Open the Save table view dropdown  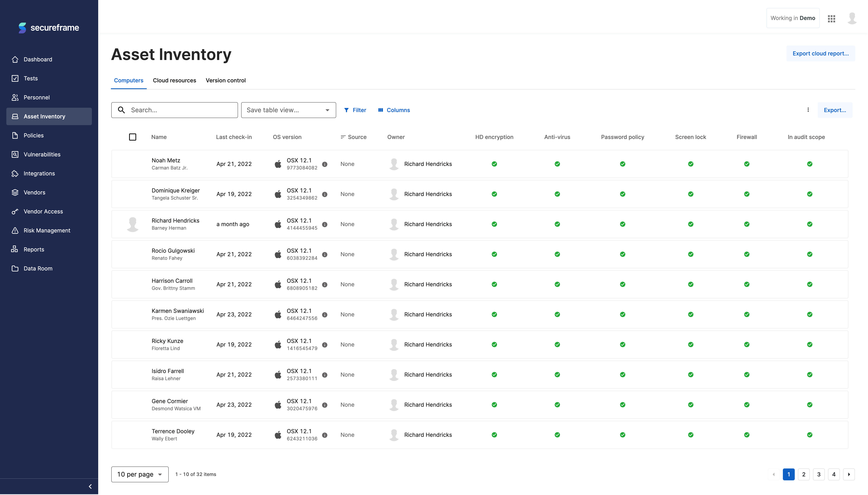[288, 110]
